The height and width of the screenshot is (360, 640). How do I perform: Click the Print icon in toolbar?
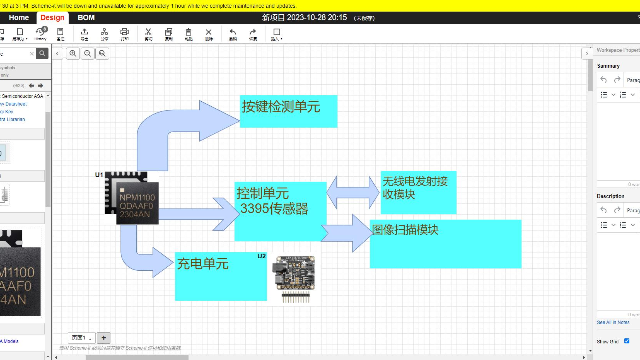[x=124, y=33]
